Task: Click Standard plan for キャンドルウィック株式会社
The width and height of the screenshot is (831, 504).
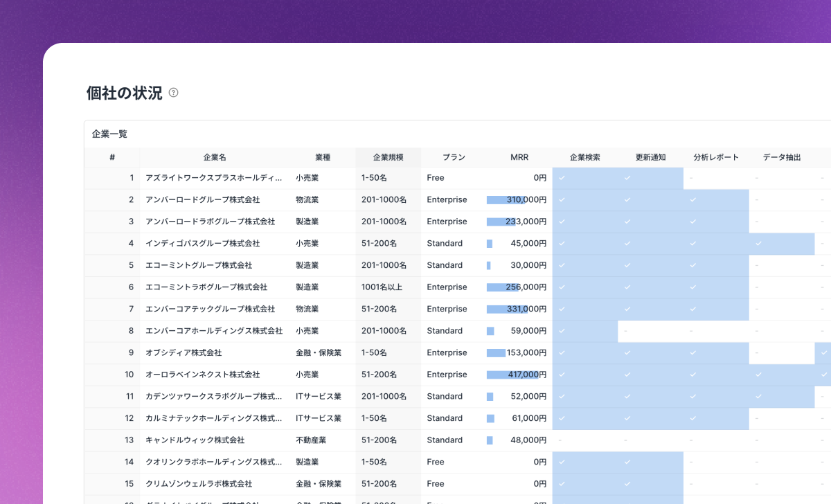Action: [x=445, y=440]
